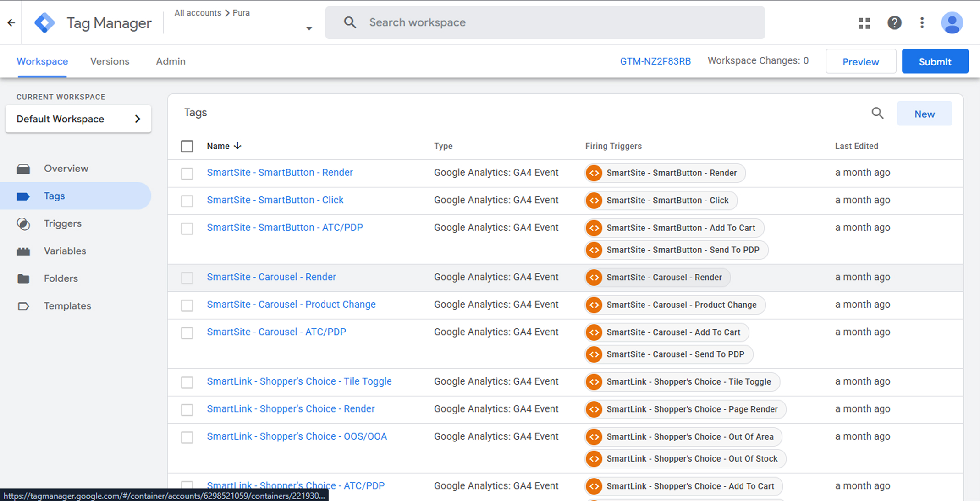The width and height of the screenshot is (980, 501).
Task: Click orange icon of SmartButton - Click trigger
Action: [x=594, y=201]
